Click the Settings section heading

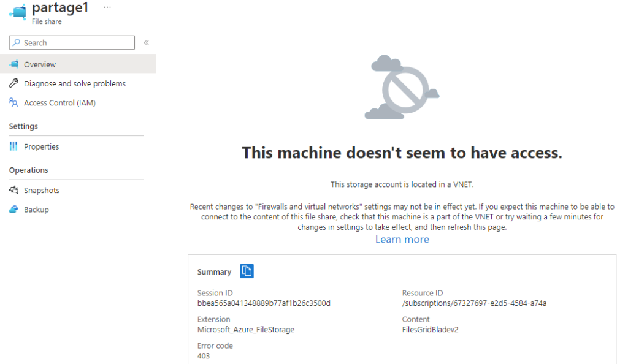(x=24, y=126)
